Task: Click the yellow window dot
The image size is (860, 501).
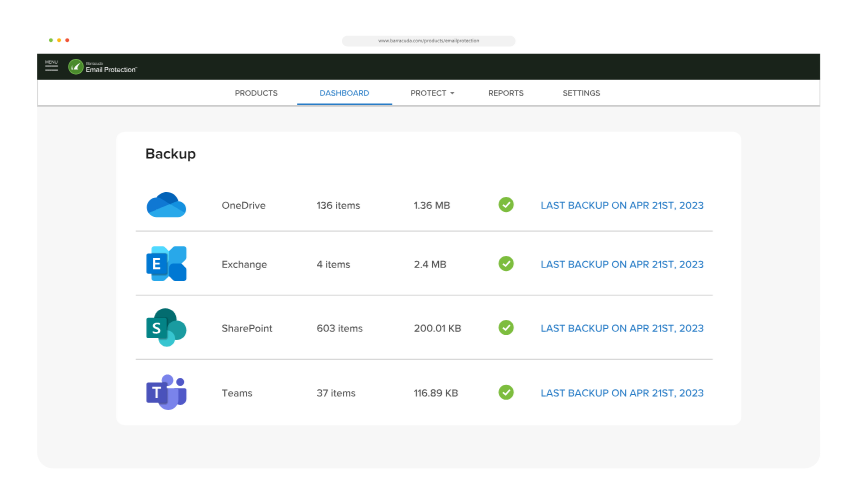Action: coord(59,40)
